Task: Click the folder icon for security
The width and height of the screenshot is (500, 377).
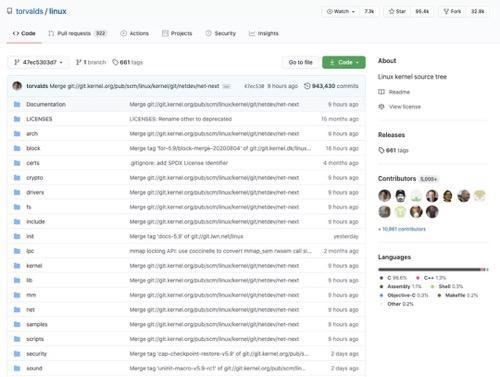Action: 17,354
